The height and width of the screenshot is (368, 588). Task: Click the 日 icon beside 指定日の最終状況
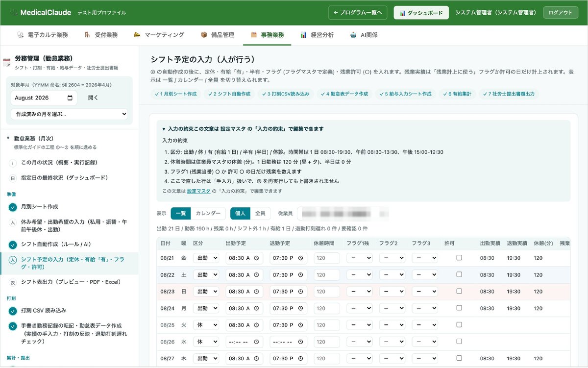pos(13,178)
